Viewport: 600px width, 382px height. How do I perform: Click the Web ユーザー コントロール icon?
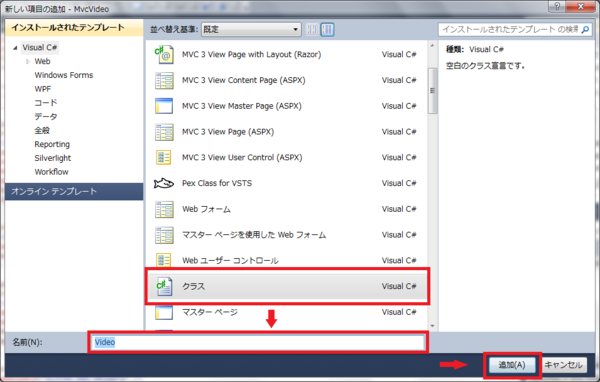(x=164, y=260)
